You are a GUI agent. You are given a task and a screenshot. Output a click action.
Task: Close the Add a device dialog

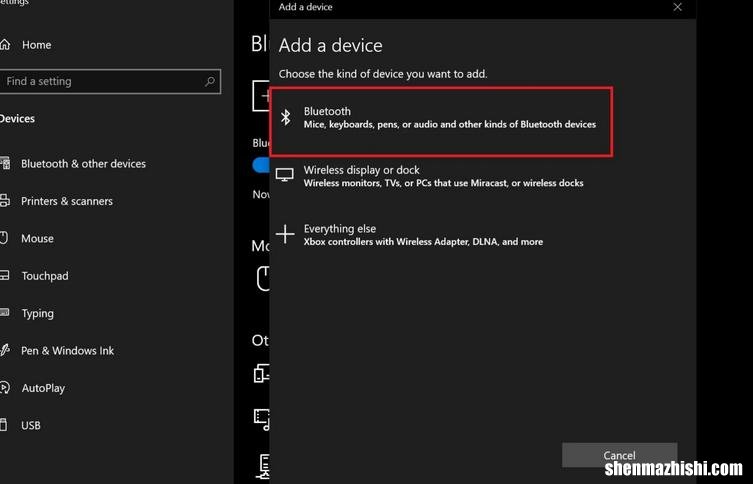coord(677,7)
